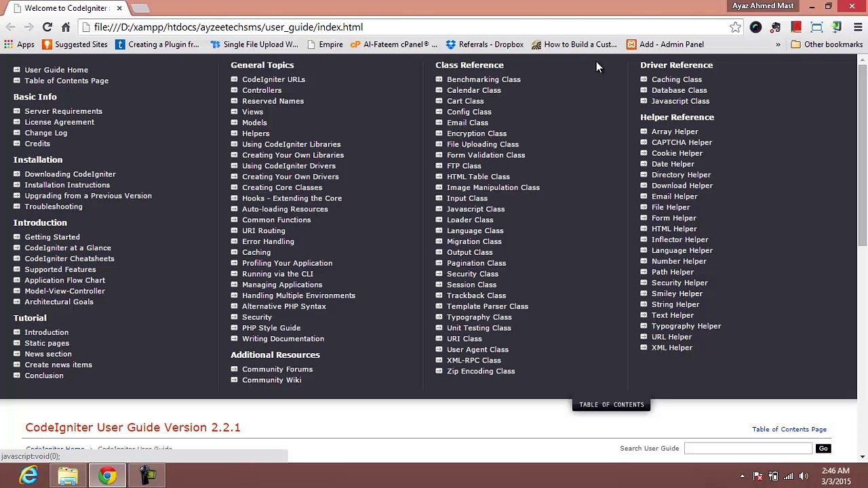Click the red book extension icon

pos(796,27)
